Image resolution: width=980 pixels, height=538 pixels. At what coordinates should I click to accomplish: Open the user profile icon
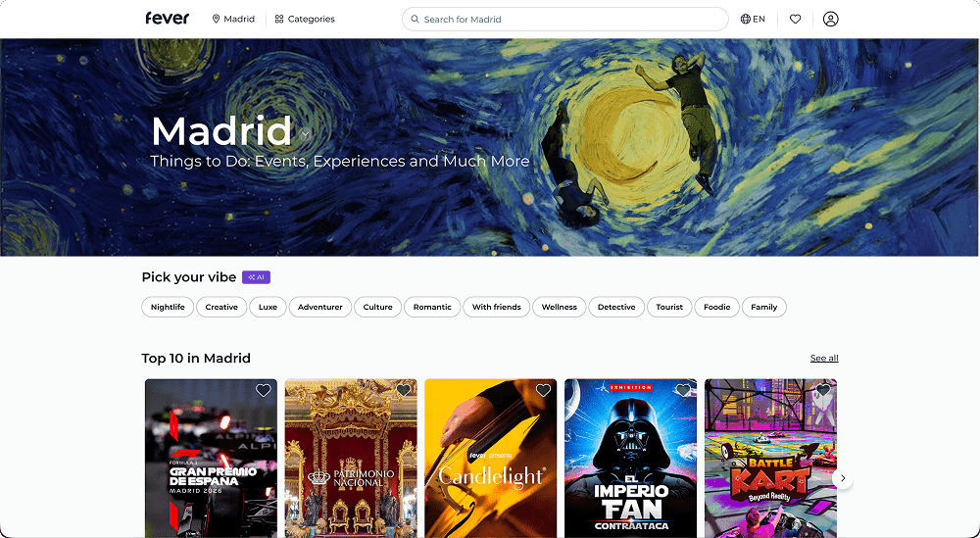pyautogui.click(x=831, y=20)
